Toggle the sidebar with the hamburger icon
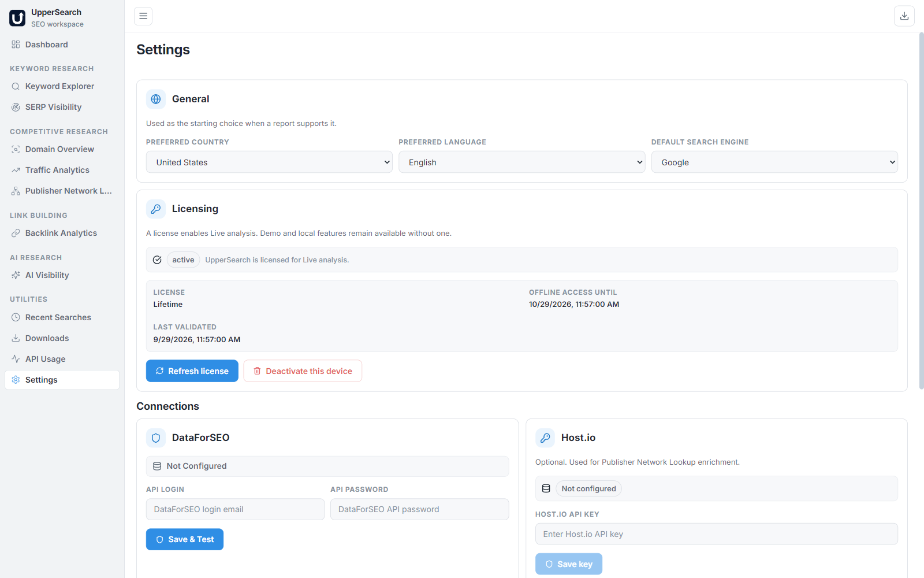Image resolution: width=924 pixels, height=578 pixels. (143, 16)
